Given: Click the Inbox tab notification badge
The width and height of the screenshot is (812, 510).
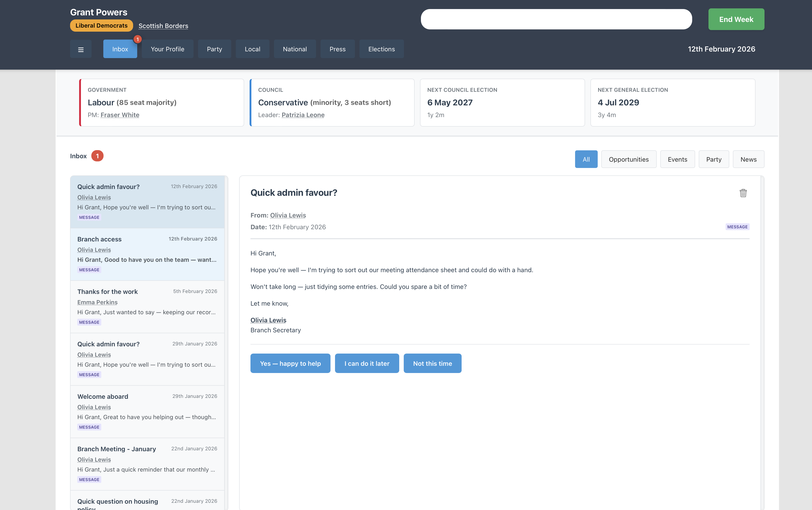Looking at the screenshot, I should coord(137,40).
